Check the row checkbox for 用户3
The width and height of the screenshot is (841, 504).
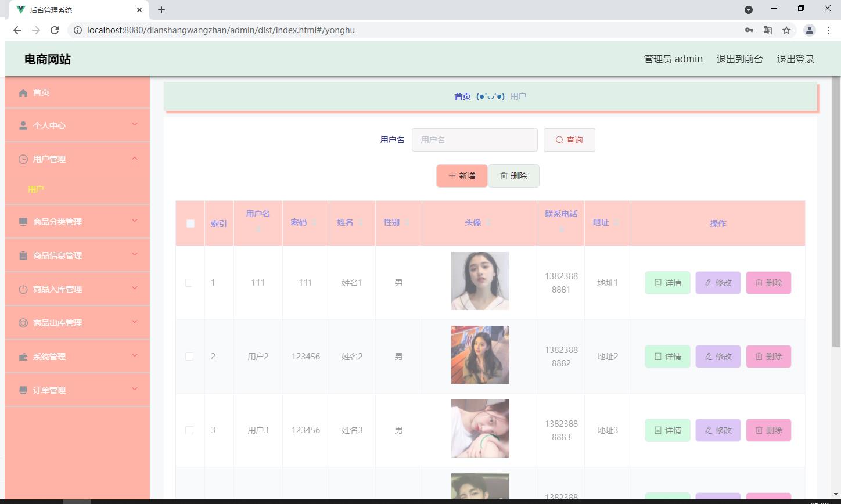(x=189, y=430)
